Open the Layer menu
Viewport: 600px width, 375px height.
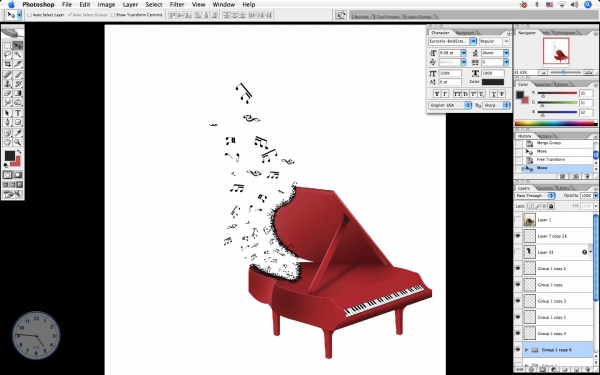(130, 5)
